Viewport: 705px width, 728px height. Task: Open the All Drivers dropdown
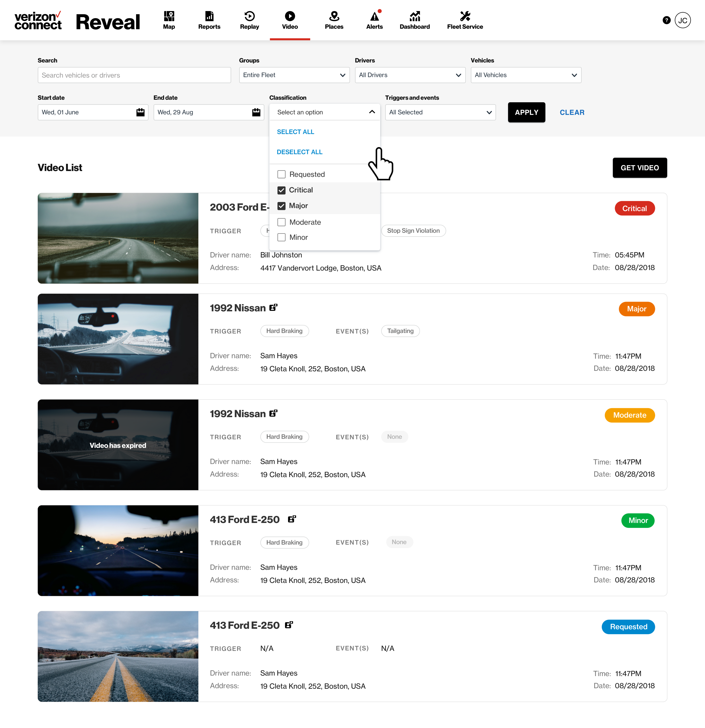(x=410, y=75)
